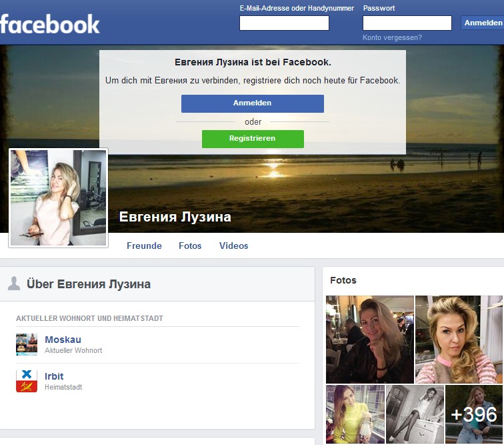Open the Moskau link

coord(63,340)
